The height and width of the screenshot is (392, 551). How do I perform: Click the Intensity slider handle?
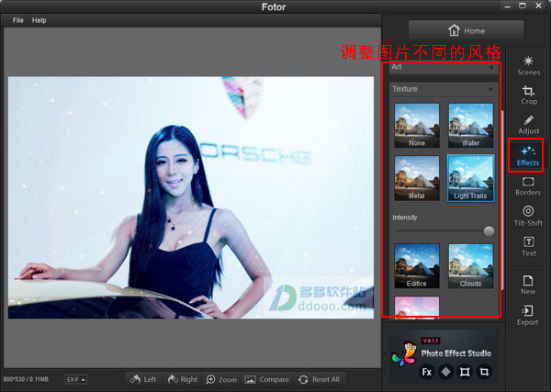coord(489,231)
